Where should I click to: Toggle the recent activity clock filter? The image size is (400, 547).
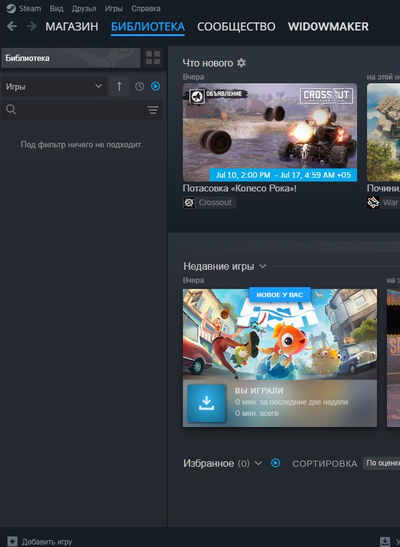[139, 87]
